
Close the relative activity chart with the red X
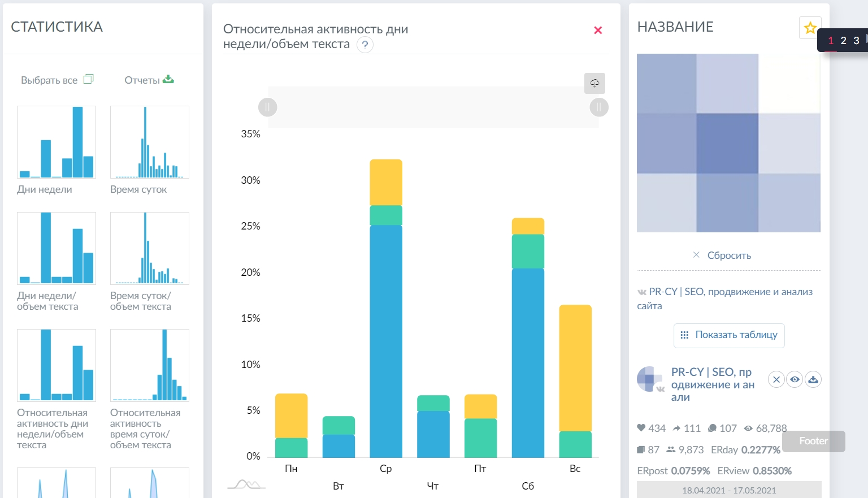tap(598, 31)
